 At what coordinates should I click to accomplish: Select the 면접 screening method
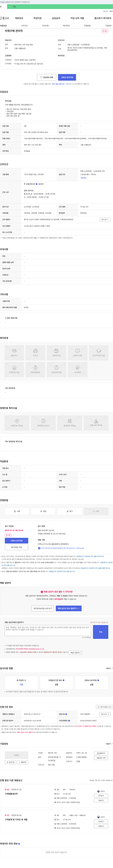pyautogui.click(x=43, y=511)
